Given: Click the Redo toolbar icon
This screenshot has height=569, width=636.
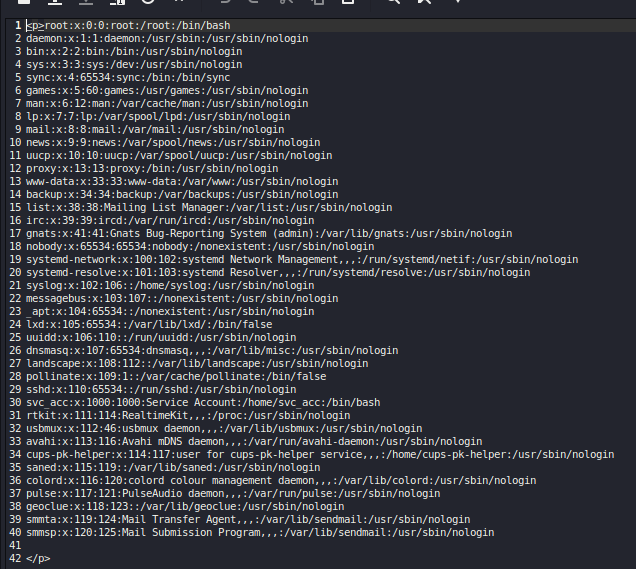Looking at the screenshot, I should (254, 3).
